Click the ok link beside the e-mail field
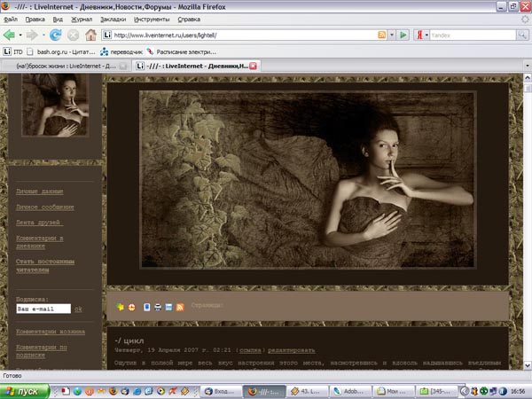Screen dimensions: 532x399 click(x=78, y=309)
